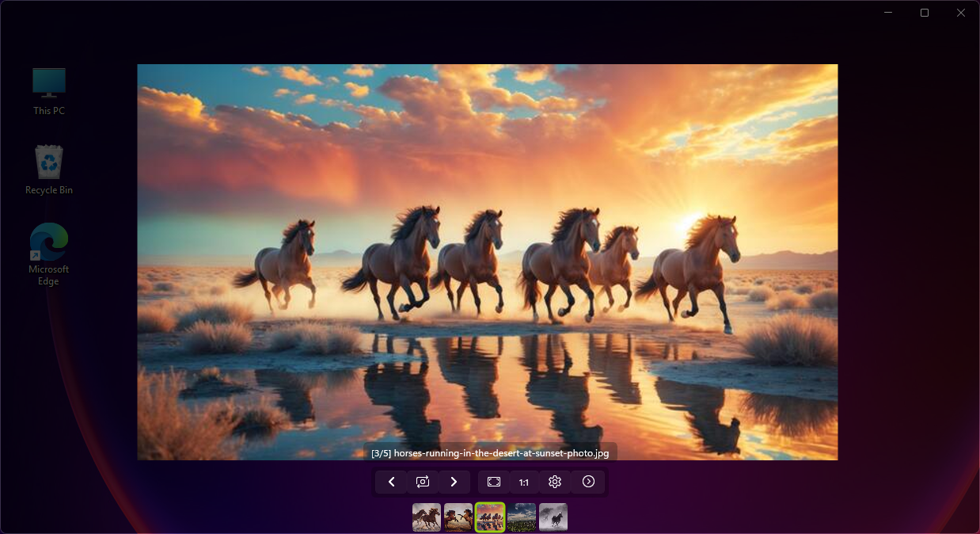
Task: Expand more options via the circled arrow
Action: point(588,482)
